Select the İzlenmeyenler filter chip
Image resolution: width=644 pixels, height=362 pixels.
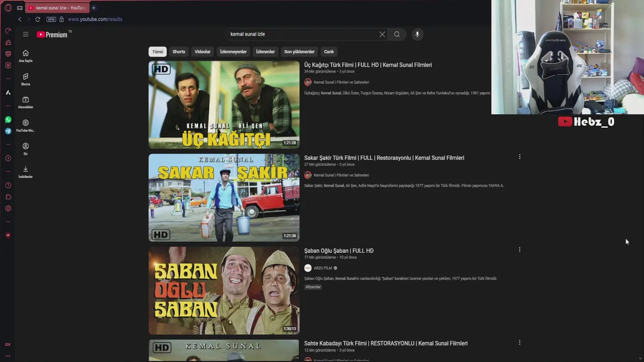tap(233, 52)
